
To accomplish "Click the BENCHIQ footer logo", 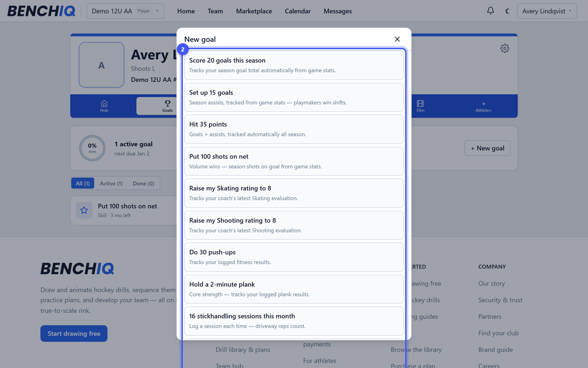I will coord(77,268).
